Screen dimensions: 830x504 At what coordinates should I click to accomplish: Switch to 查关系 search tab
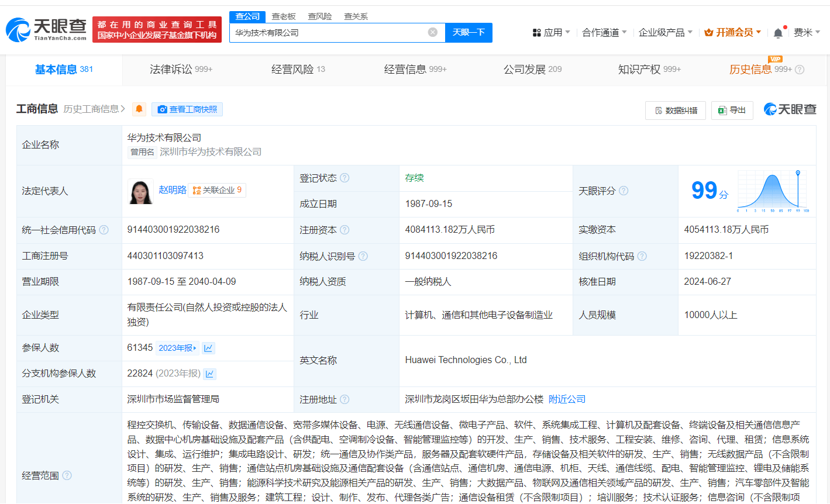[x=356, y=16]
